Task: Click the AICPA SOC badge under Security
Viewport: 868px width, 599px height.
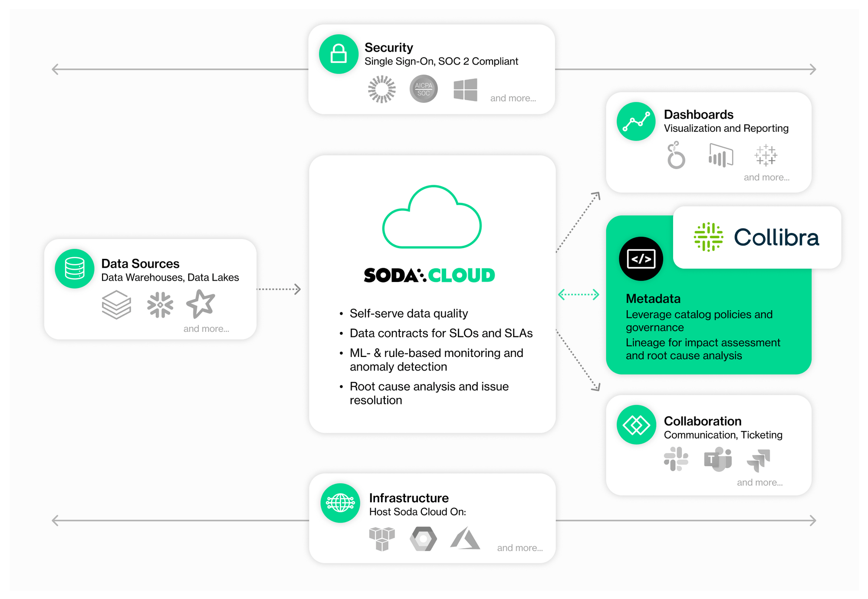Action: point(423,88)
